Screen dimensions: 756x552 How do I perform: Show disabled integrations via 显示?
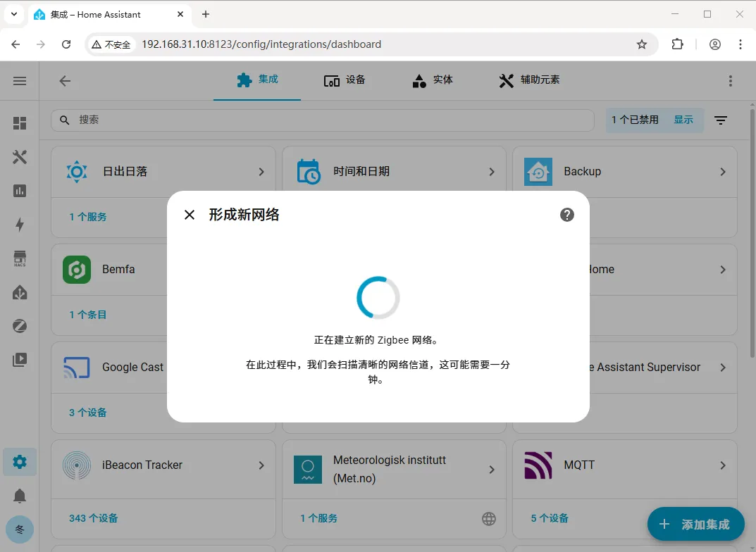(x=683, y=120)
